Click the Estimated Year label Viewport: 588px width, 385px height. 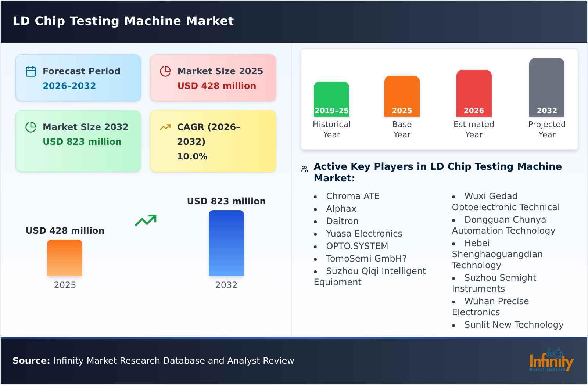coord(474,129)
